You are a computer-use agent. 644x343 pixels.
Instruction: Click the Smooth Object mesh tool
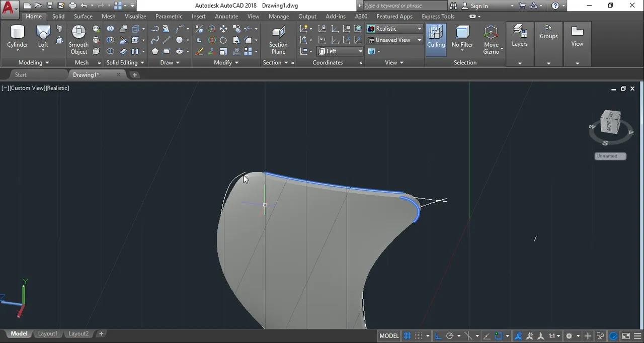pos(78,39)
